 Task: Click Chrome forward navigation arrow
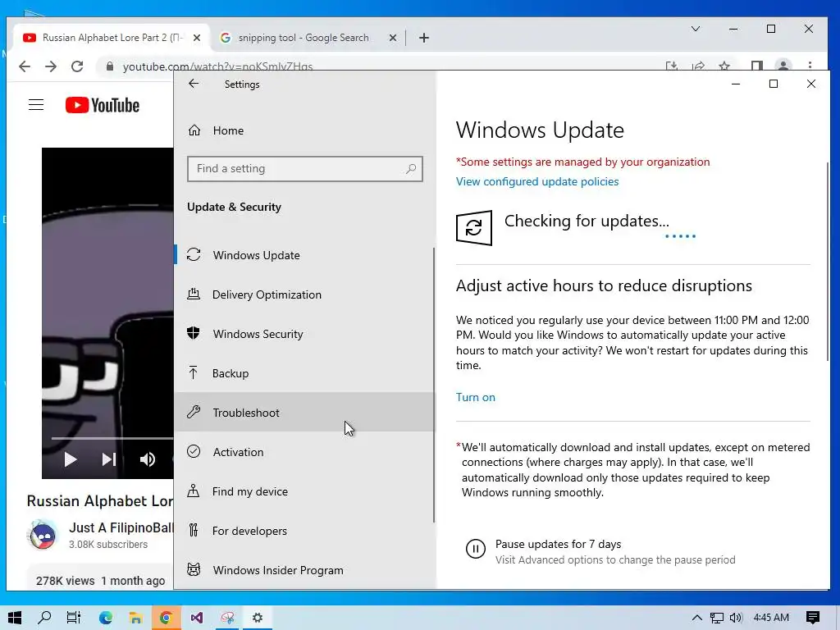point(51,66)
